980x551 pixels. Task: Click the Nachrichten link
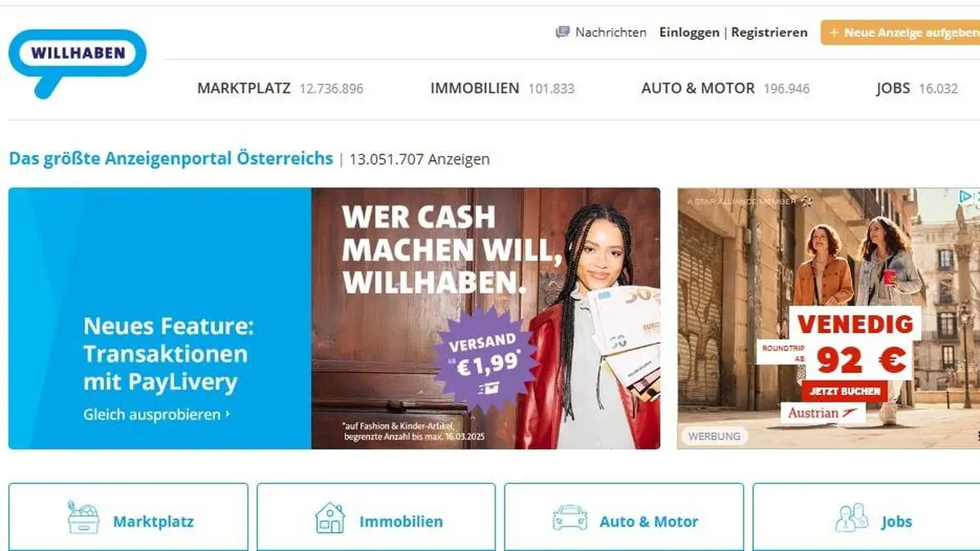(x=610, y=33)
